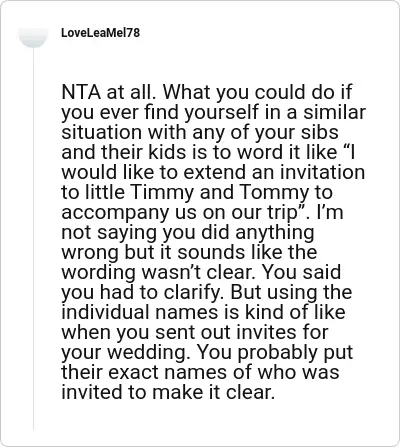Click the word "NTA" starting the comment

point(81,92)
